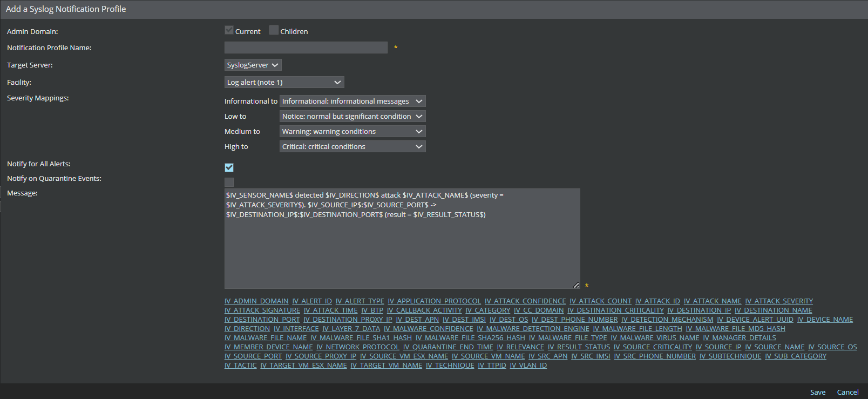Add the IV_SOURCE_PORT variable link

253,356
